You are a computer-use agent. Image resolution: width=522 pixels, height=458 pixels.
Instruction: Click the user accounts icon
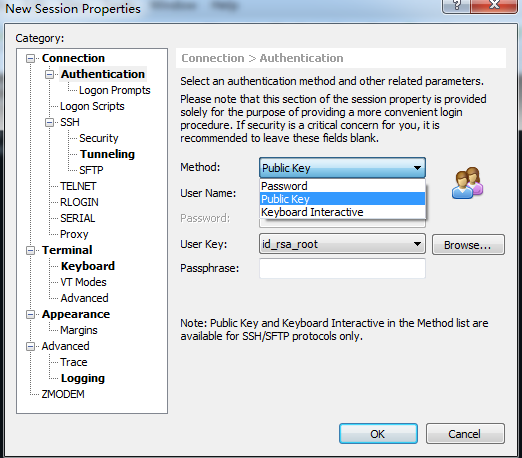coord(467,183)
